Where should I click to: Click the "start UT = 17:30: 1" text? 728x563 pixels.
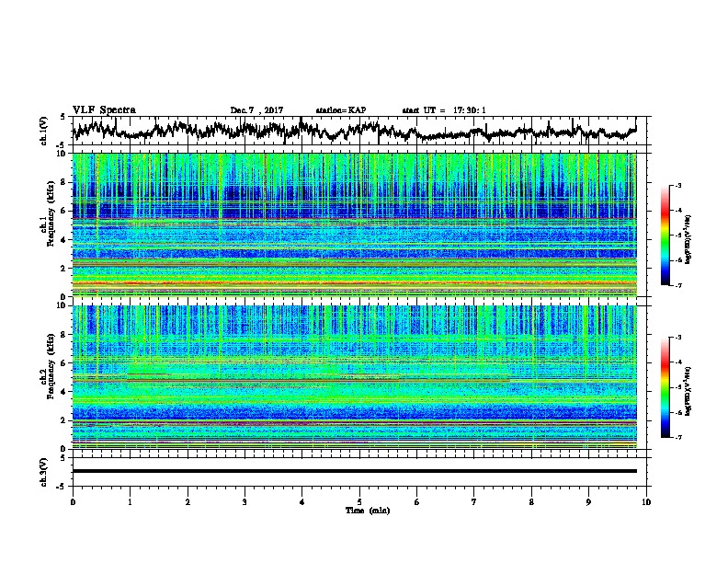tap(443, 110)
